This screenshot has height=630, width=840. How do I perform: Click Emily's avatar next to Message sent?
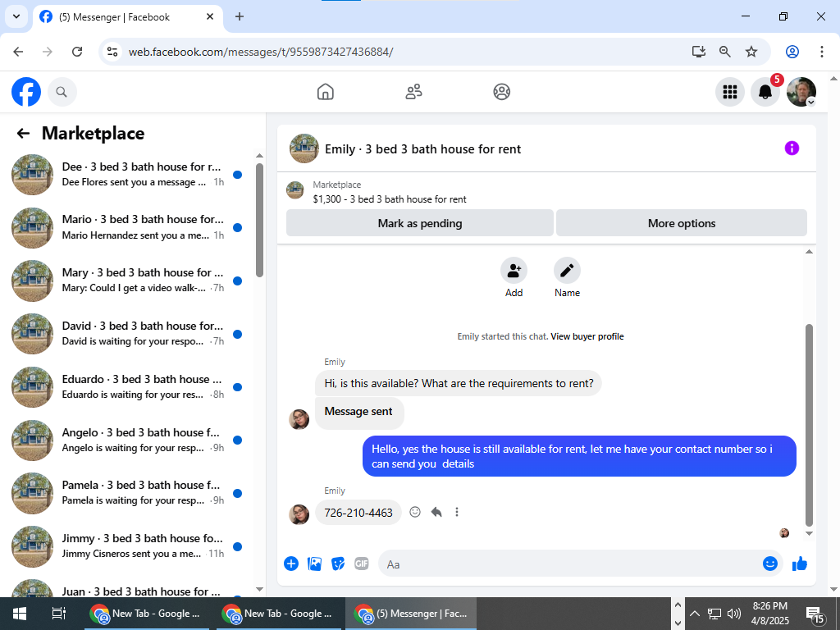pos(299,419)
